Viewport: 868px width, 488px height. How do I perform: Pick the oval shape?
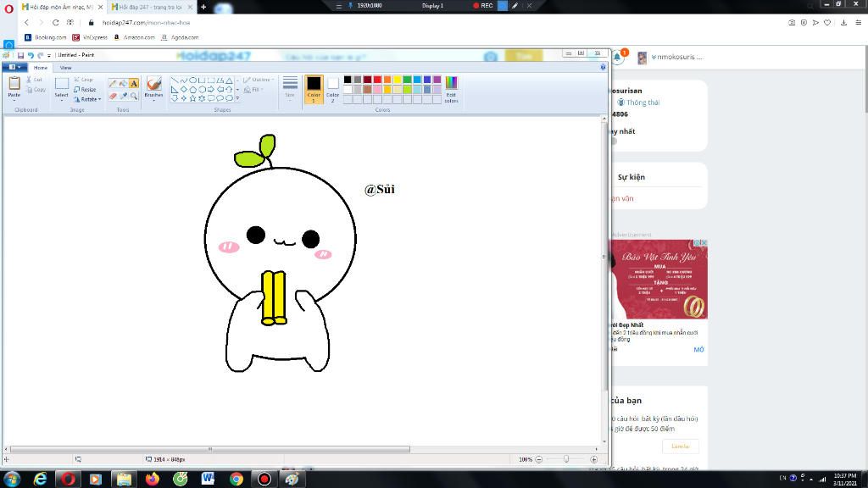[x=192, y=80]
